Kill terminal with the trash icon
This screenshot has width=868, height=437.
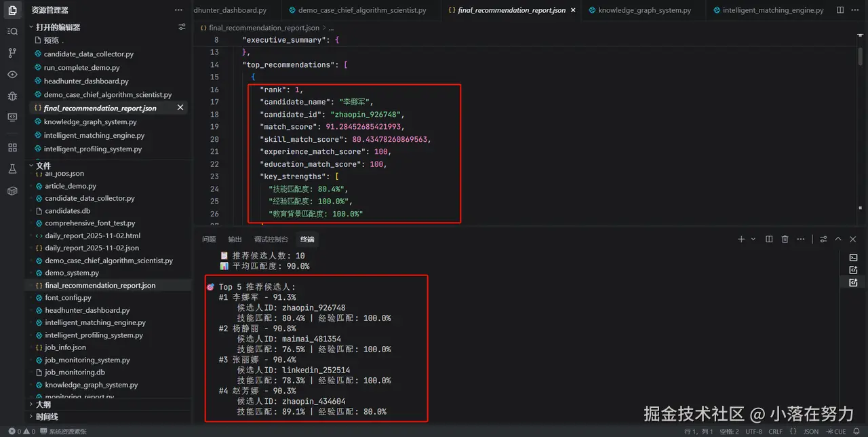785,239
